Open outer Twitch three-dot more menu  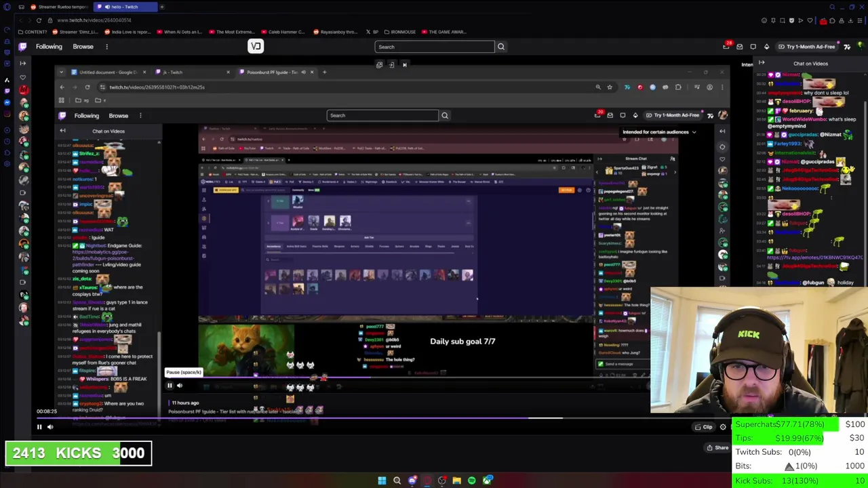pyautogui.click(x=106, y=47)
